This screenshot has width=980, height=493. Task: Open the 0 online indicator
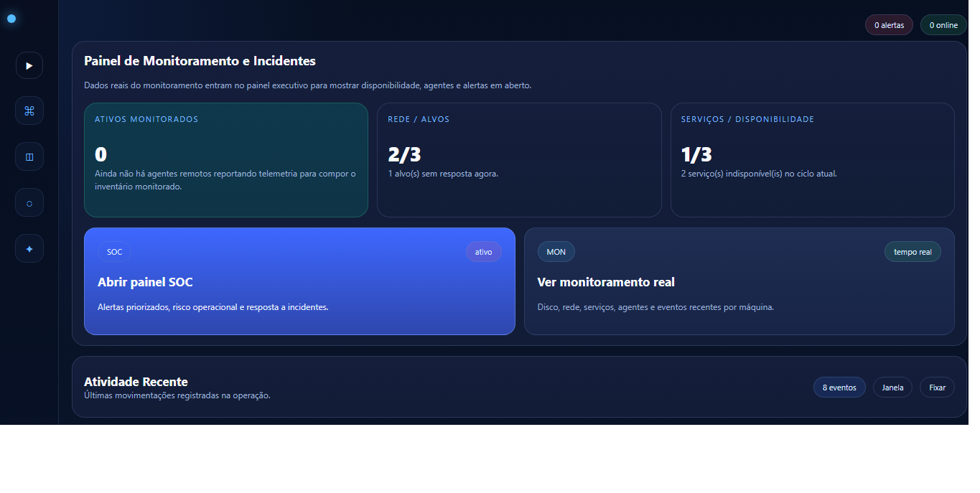943,25
